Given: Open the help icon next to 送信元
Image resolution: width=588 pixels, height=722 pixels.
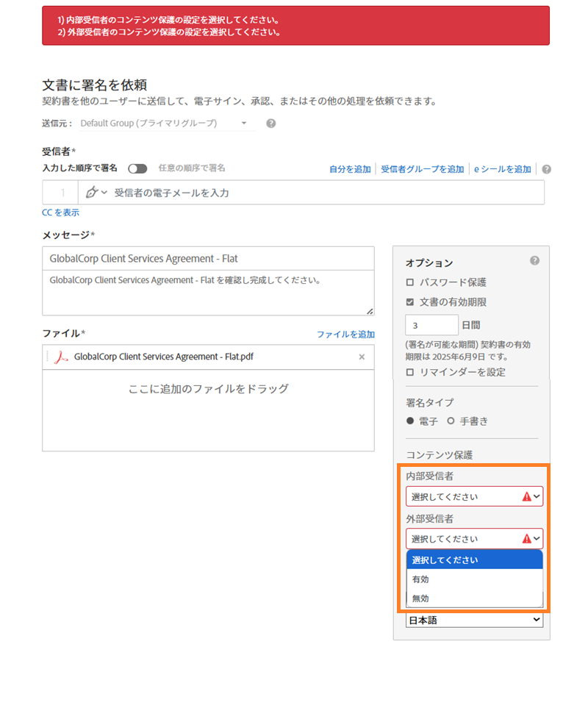Looking at the screenshot, I should click(270, 123).
